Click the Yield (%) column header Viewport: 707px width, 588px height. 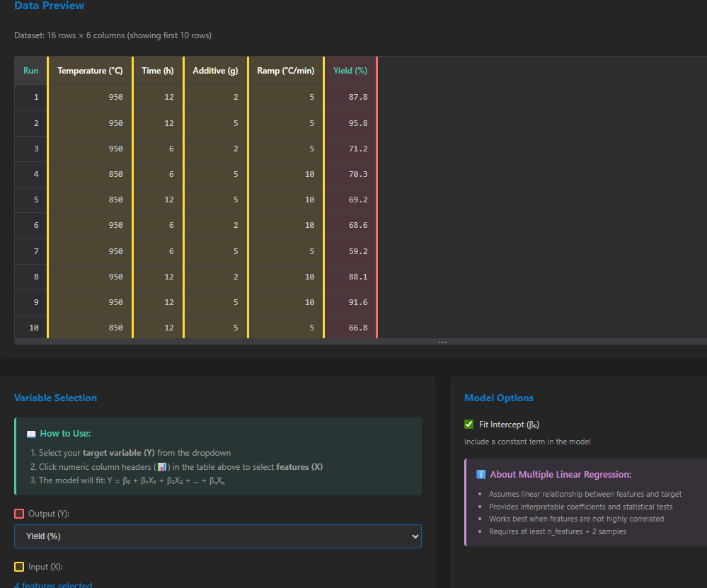click(x=350, y=71)
